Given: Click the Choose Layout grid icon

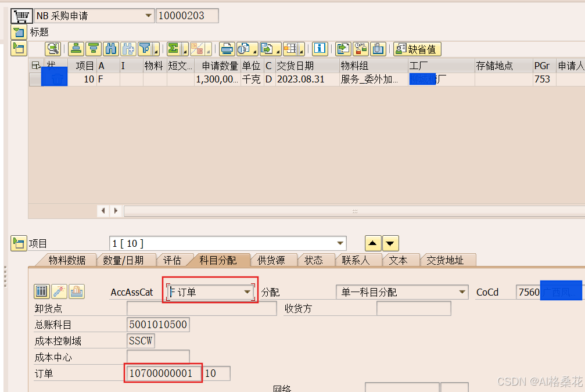Looking at the screenshot, I should pyautogui.click(x=290, y=49).
